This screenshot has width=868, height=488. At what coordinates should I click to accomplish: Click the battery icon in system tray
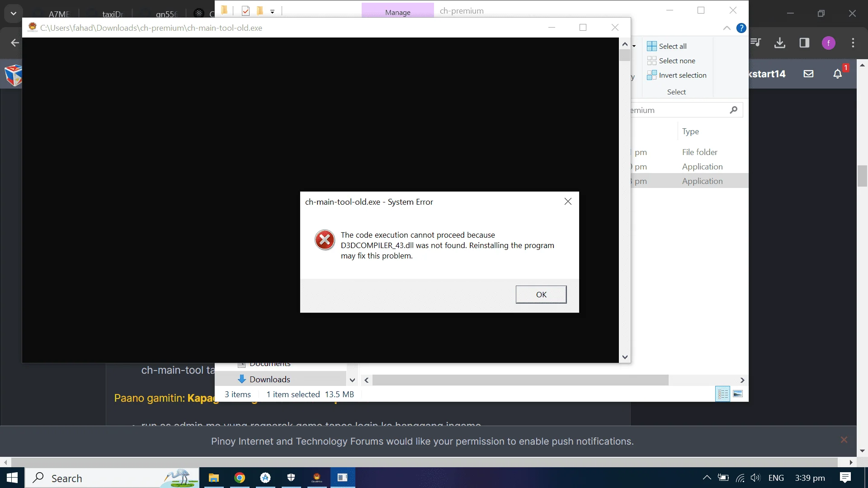tap(723, 478)
